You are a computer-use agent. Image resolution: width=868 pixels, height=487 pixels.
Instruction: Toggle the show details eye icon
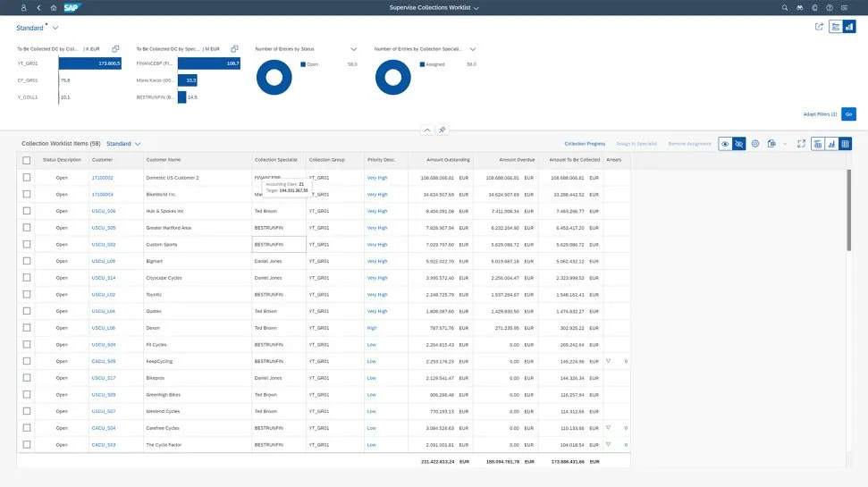click(725, 143)
